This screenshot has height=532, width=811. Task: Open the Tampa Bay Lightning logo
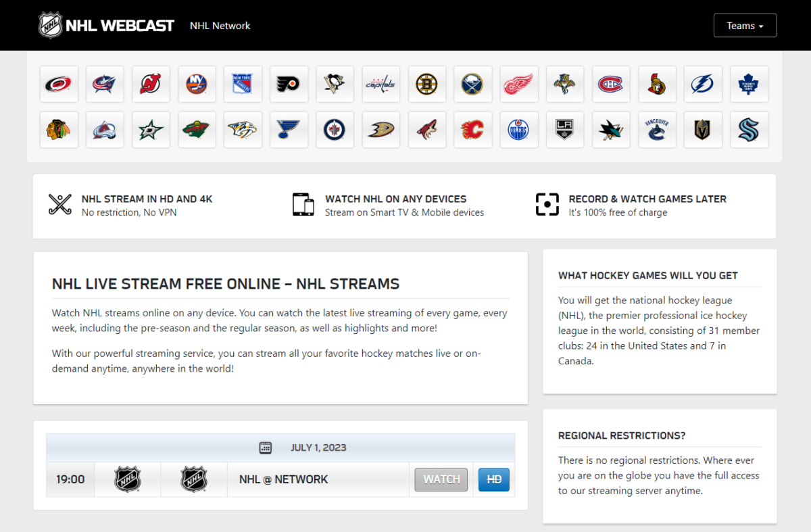(x=703, y=84)
